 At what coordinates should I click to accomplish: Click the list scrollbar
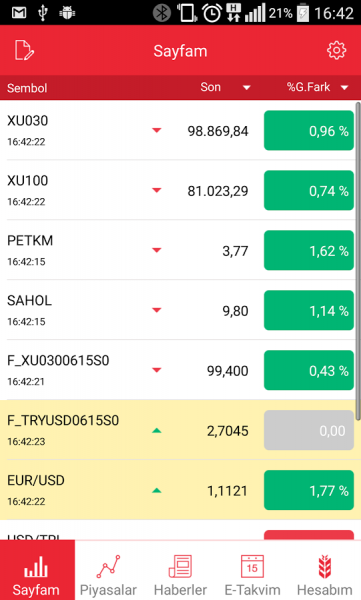click(x=358, y=260)
